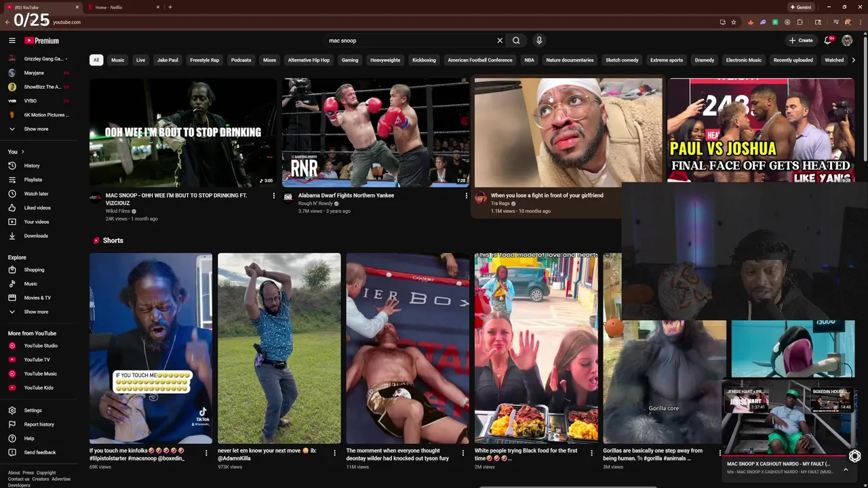This screenshot has width=868, height=488.
Task: Show the next filter chips with the arrow
Action: 853,60
